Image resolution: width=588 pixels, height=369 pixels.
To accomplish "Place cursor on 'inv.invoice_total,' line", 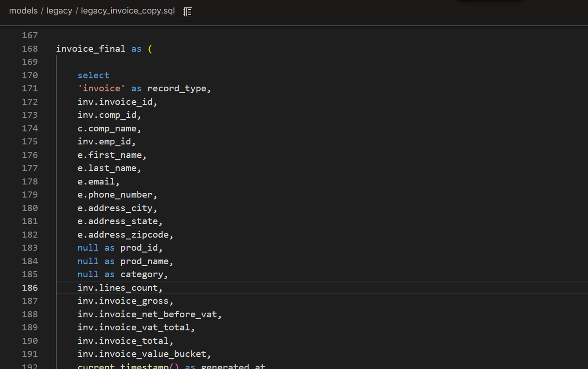I will (126, 341).
